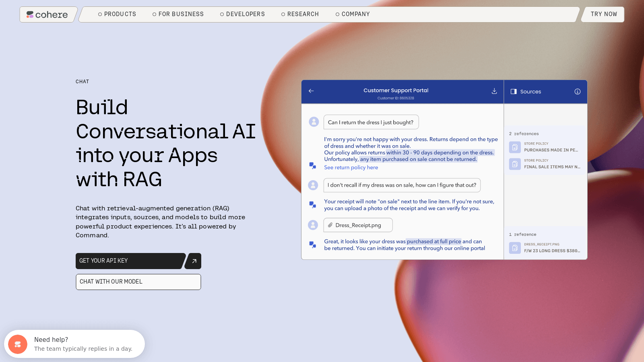Click the CHAT section label
The height and width of the screenshot is (362, 644).
(82, 82)
